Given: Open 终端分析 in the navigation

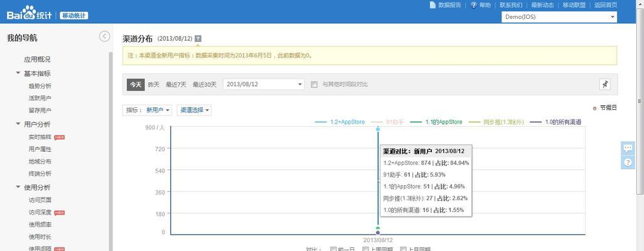Looking at the screenshot, I should tap(40, 174).
